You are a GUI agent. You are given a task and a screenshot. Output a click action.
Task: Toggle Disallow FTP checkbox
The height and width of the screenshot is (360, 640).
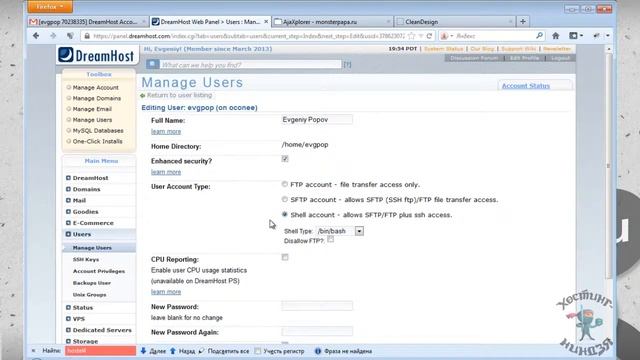point(331,240)
